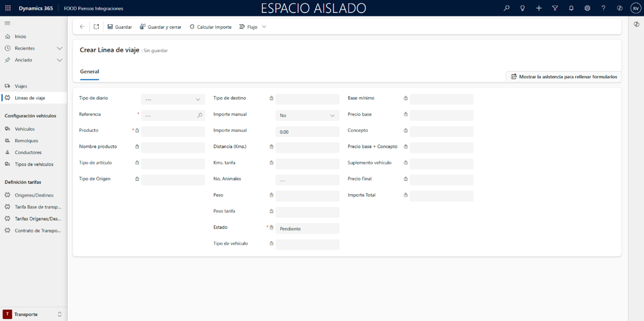This screenshot has height=321, width=644.
Task: Click the plus quick create icon
Action: (538, 8)
